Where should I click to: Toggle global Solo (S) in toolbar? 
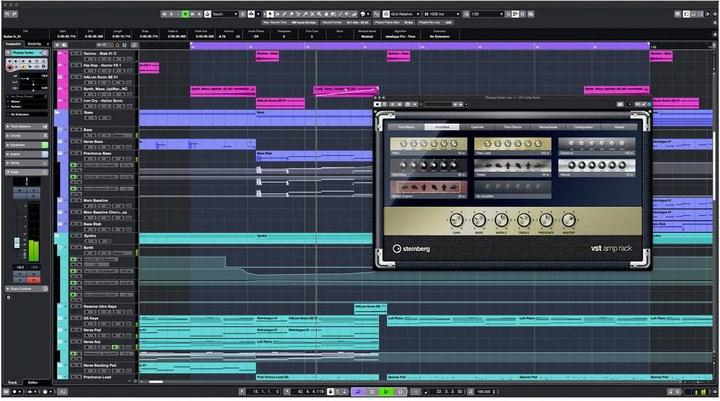click(x=171, y=14)
